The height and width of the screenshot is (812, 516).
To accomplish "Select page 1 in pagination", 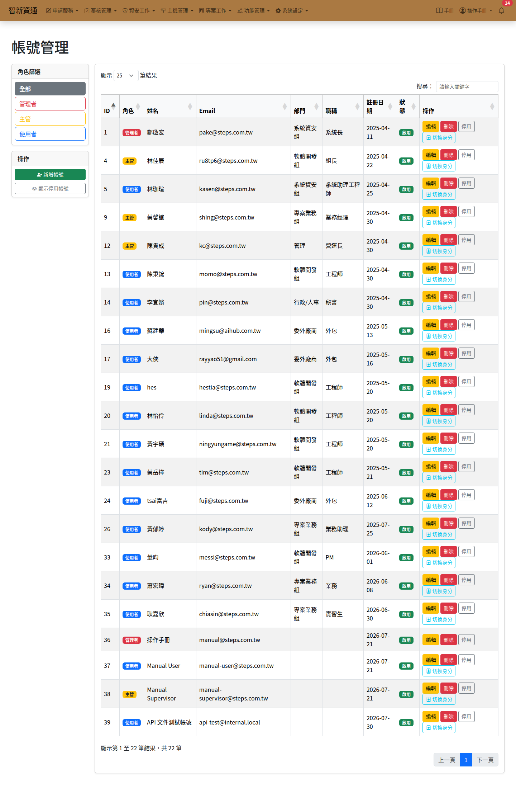I will 466,760.
